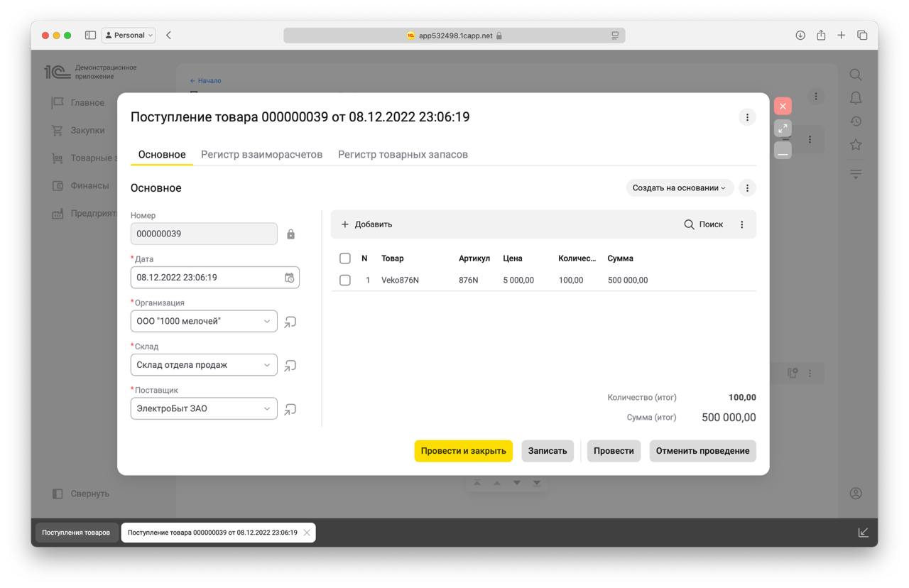Screen dimensions: 909x588
Task: Open table three-dot menu beside Поиск
Action: tap(742, 224)
